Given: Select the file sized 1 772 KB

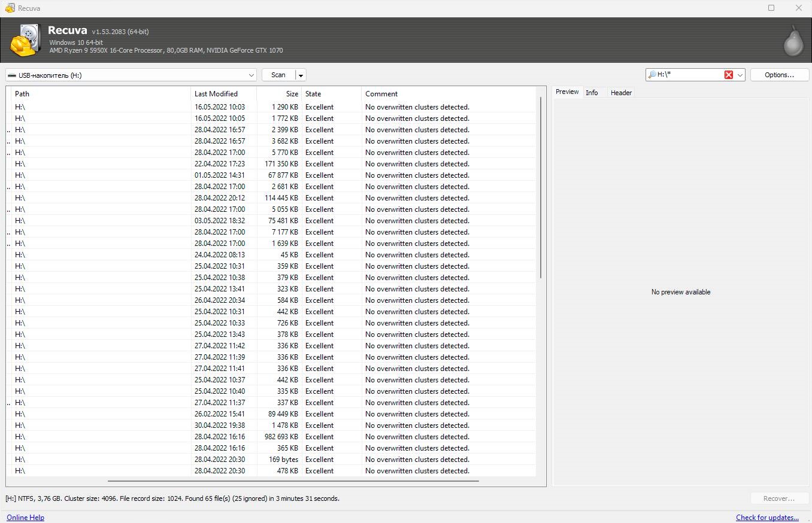Looking at the screenshot, I should (x=271, y=118).
